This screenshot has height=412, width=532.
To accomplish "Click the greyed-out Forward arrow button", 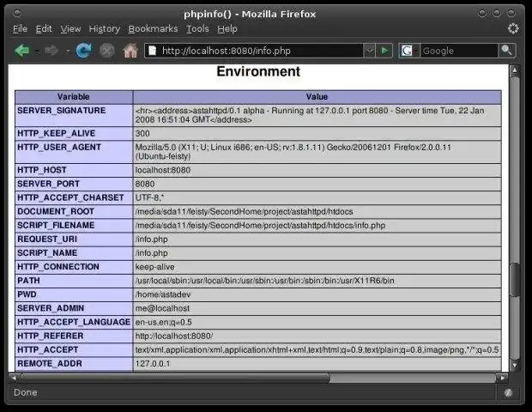I will (x=51, y=51).
